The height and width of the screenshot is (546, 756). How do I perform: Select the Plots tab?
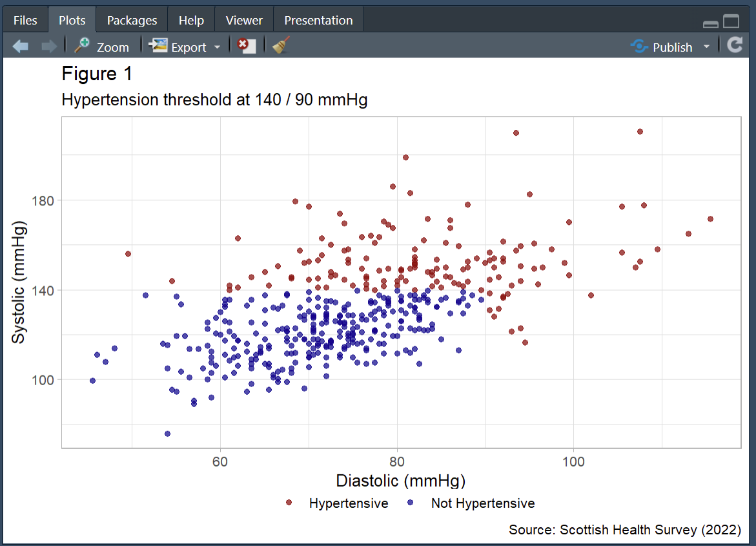[72, 20]
